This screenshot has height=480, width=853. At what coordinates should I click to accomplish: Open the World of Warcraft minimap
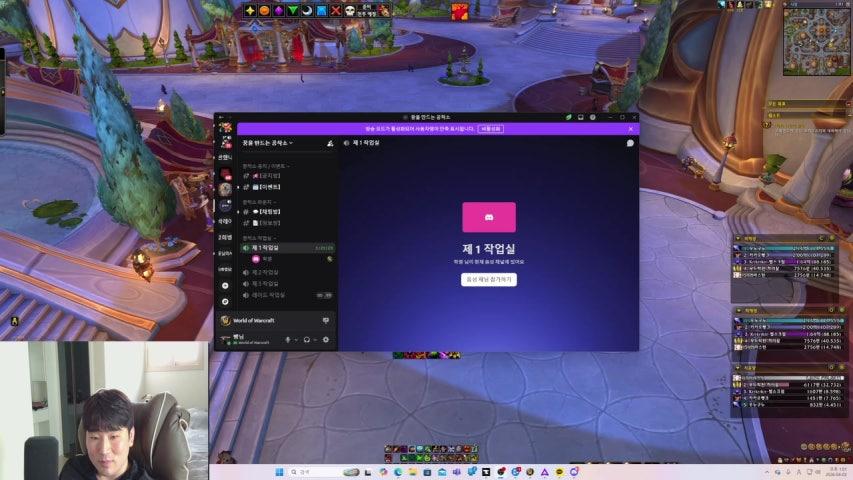click(x=816, y=41)
